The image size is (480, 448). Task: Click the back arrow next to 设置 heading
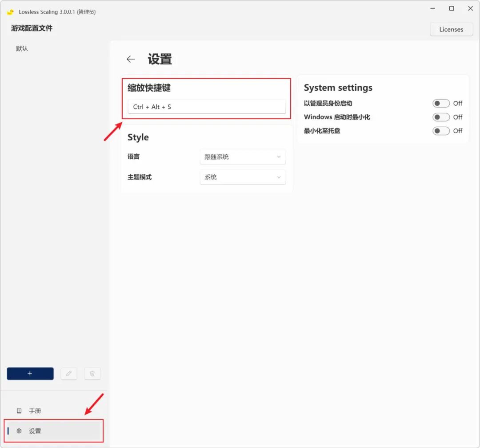tap(130, 59)
